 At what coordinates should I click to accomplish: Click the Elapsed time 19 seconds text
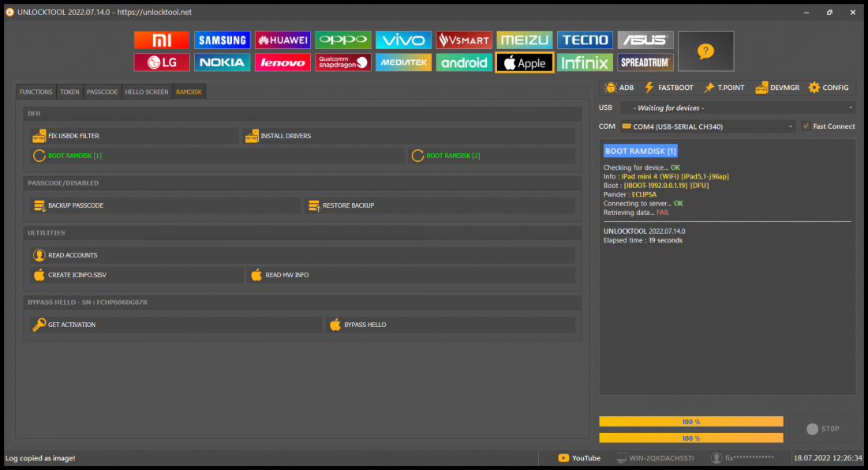pos(642,241)
